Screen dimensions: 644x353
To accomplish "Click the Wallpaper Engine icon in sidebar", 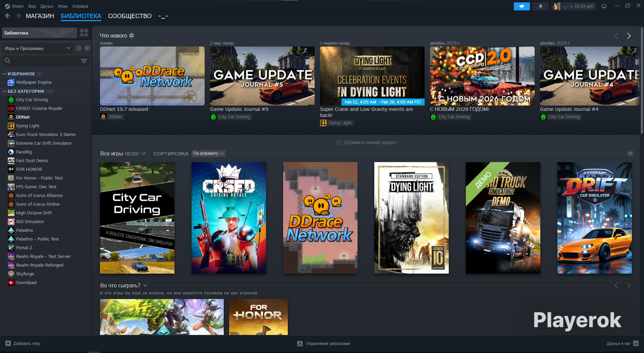I will tap(11, 82).
